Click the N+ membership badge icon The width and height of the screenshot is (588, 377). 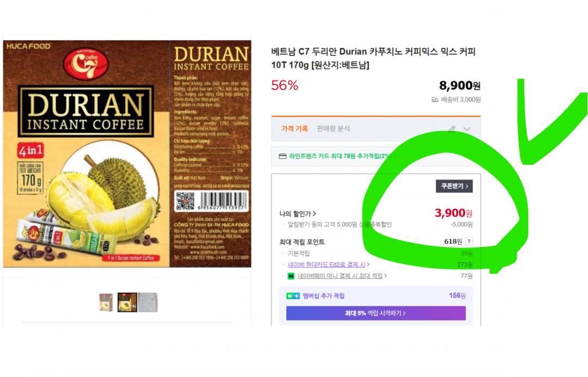pyautogui.click(x=293, y=296)
